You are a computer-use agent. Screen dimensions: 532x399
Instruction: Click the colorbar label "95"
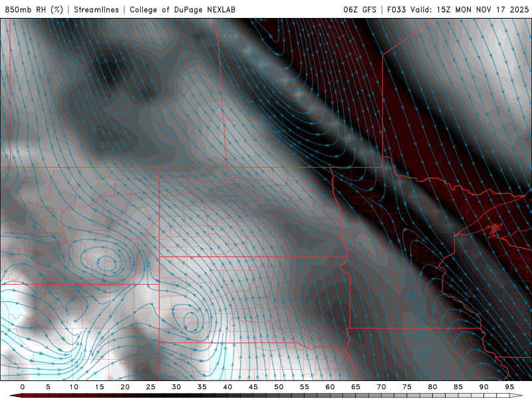coord(509,387)
